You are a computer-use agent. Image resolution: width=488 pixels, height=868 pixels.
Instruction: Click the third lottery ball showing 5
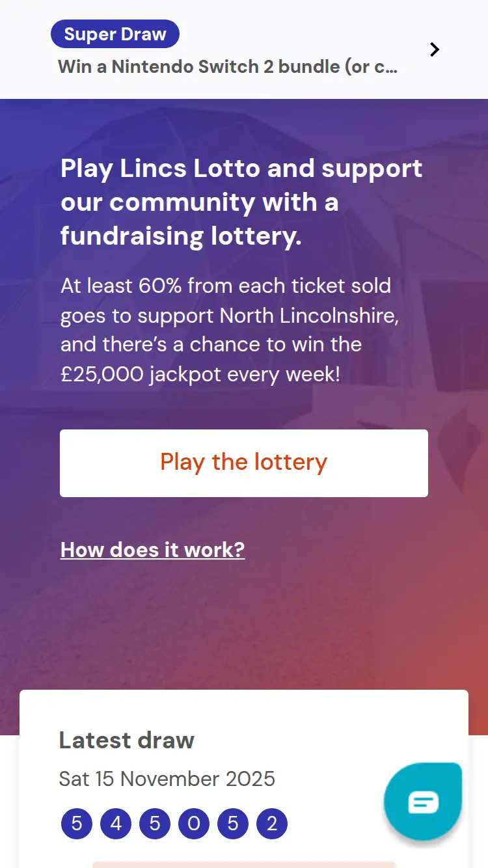tap(154, 823)
